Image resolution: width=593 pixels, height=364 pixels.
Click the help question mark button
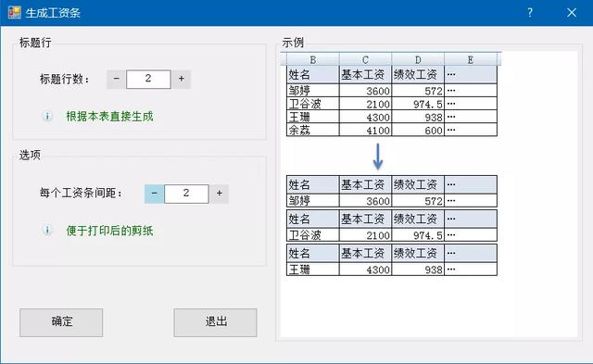point(530,12)
